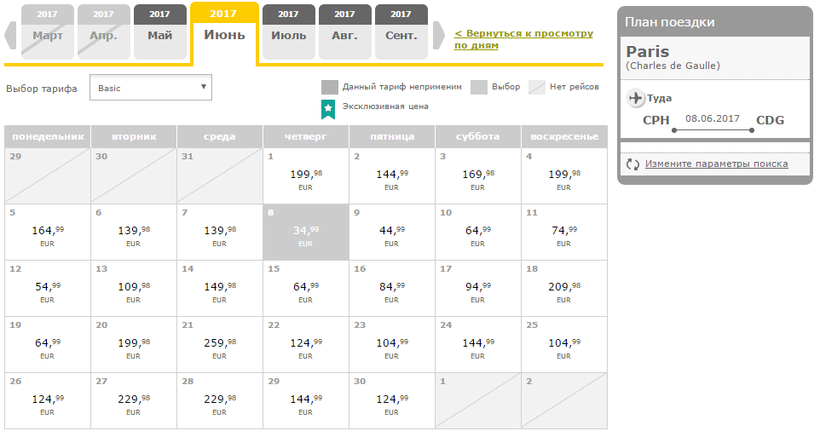Click the teal exclusive price star icon
Image resolution: width=820 pixels, height=431 pixels.
(327, 107)
